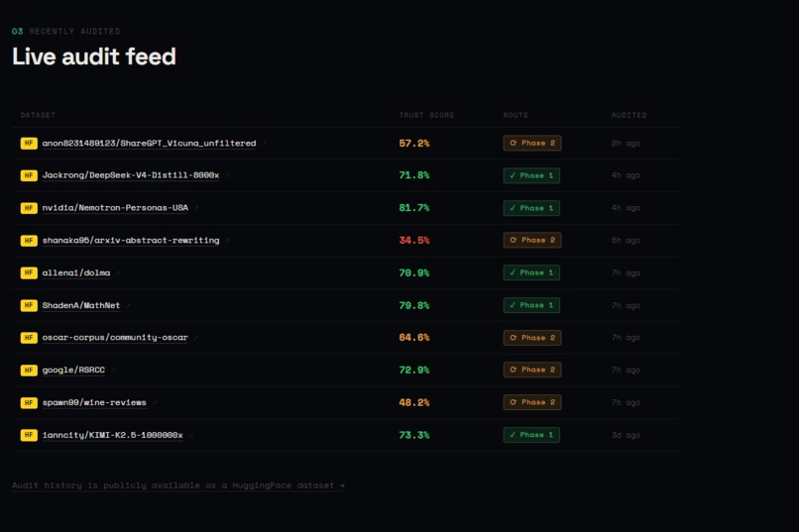Image resolution: width=799 pixels, height=532 pixels.
Task: Click the TRUST SCORE column header
Action: click(x=426, y=116)
